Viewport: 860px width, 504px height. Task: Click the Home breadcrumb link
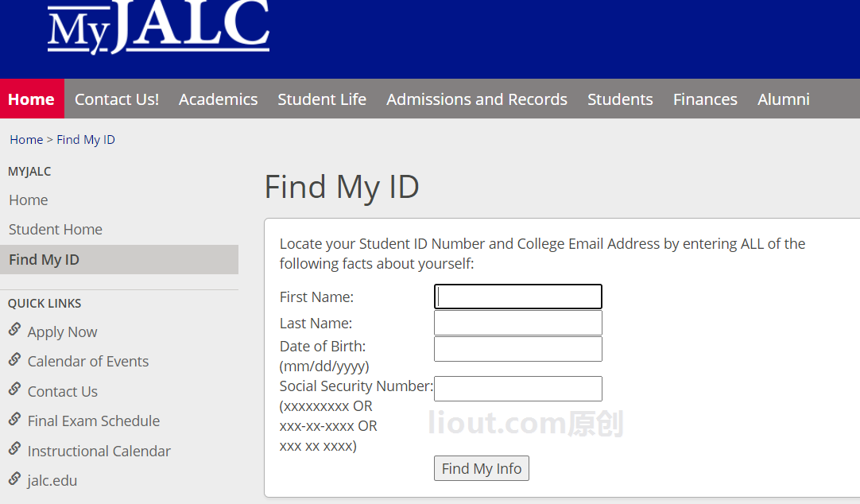(x=26, y=140)
